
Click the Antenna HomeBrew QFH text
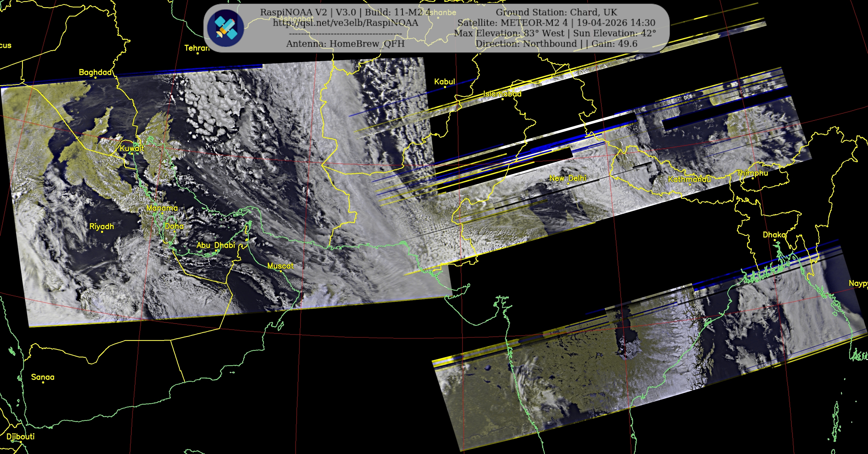345,44
